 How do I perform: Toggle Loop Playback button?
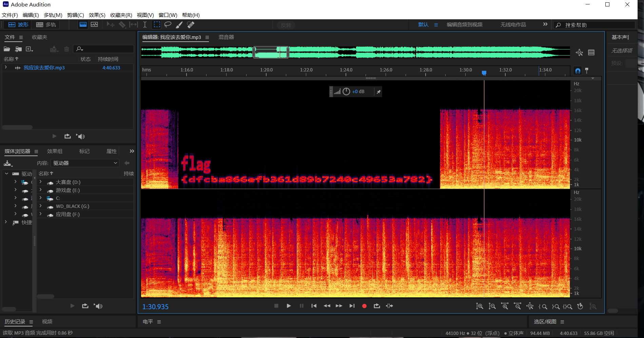[377, 306]
